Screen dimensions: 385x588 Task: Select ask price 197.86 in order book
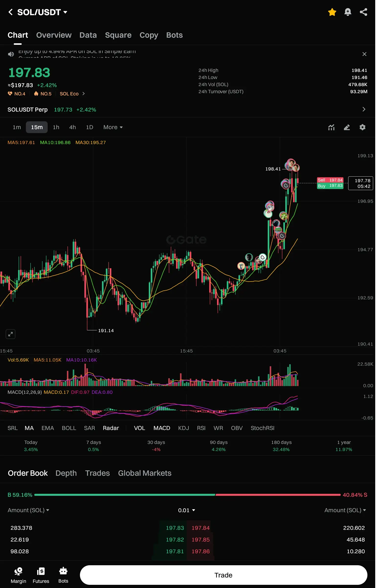point(200,552)
